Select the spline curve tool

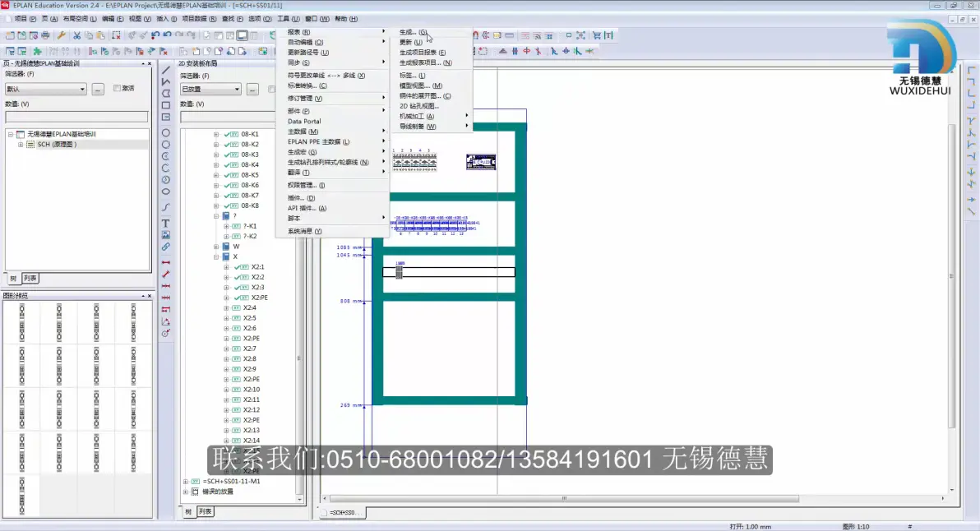pos(165,207)
